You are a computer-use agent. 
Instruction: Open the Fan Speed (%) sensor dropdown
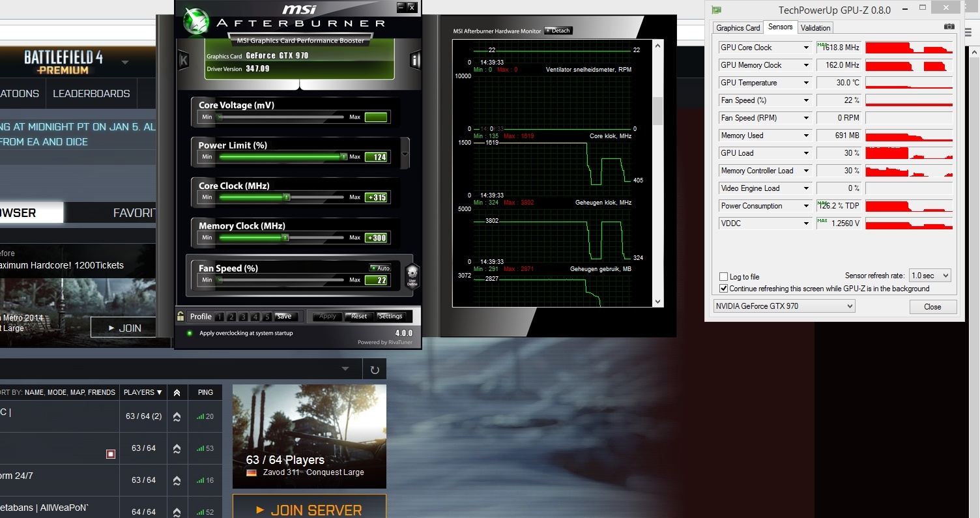tap(806, 100)
